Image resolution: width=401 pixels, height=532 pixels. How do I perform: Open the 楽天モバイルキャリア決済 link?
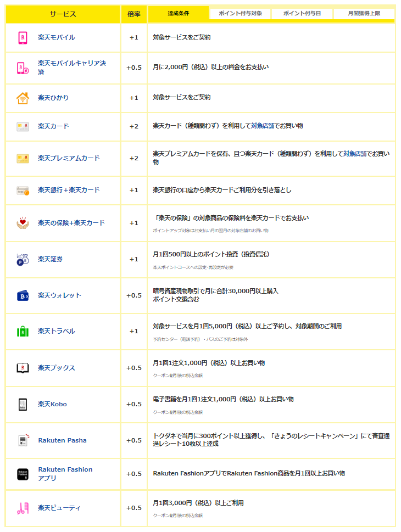click(x=72, y=68)
